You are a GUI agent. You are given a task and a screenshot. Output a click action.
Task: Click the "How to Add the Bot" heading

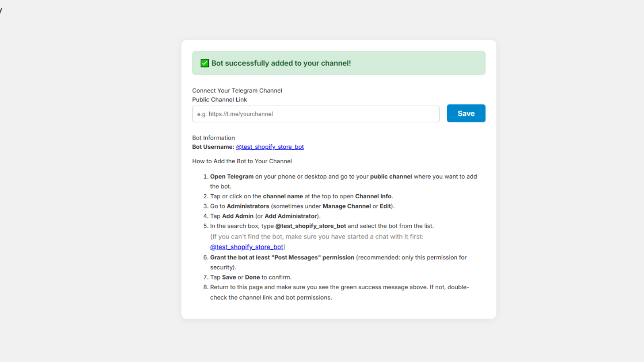[242, 161]
